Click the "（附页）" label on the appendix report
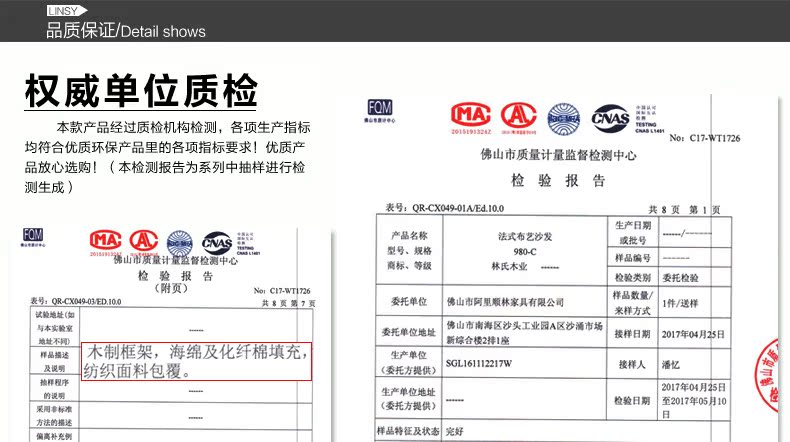Viewport: 790px width, 442px height. (x=171, y=288)
